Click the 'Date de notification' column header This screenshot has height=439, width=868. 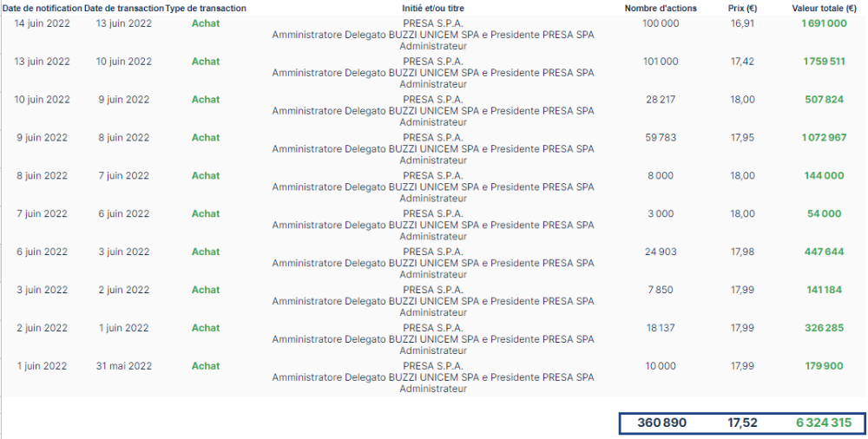pos(42,8)
